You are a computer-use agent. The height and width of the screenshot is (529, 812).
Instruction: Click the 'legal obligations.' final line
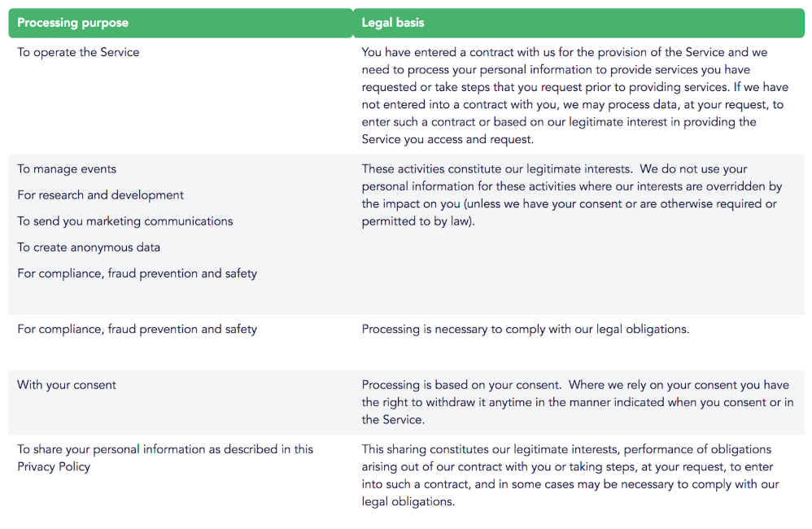pyautogui.click(x=408, y=502)
